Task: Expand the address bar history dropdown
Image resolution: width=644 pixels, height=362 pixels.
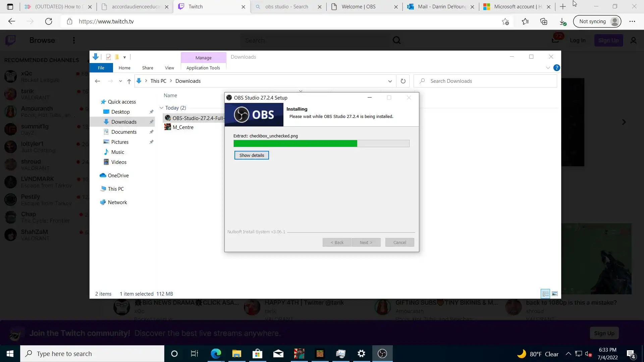Action: click(390, 81)
